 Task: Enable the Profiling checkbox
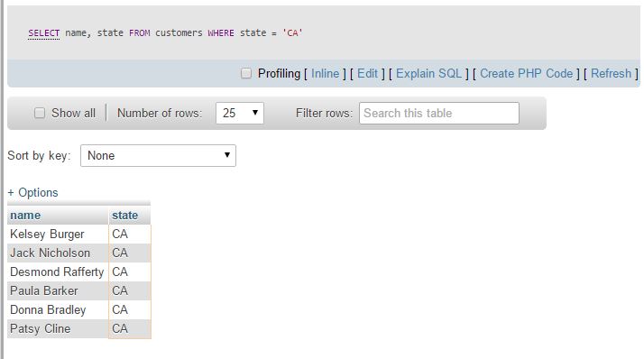(246, 73)
